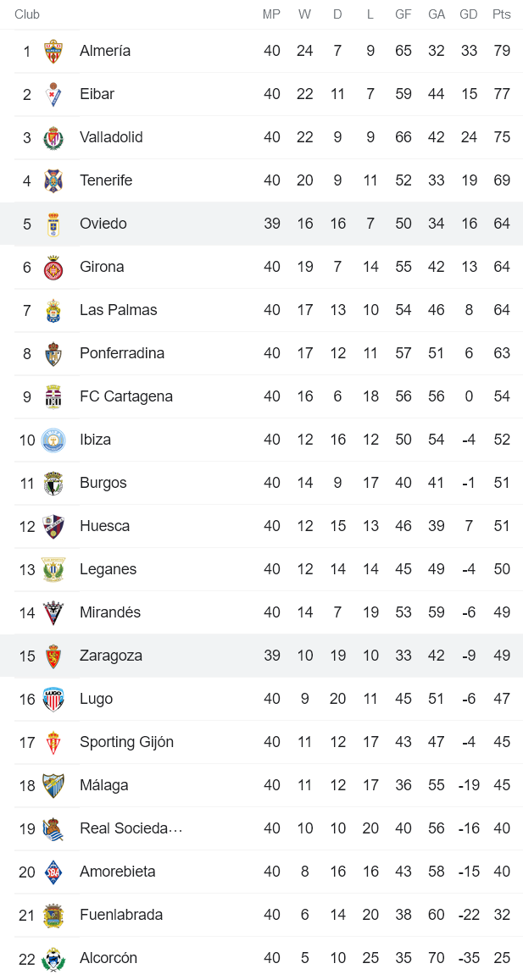The width and height of the screenshot is (523, 980).
Task: Click the Zaragoza club crest
Action: pyautogui.click(x=54, y=656)
